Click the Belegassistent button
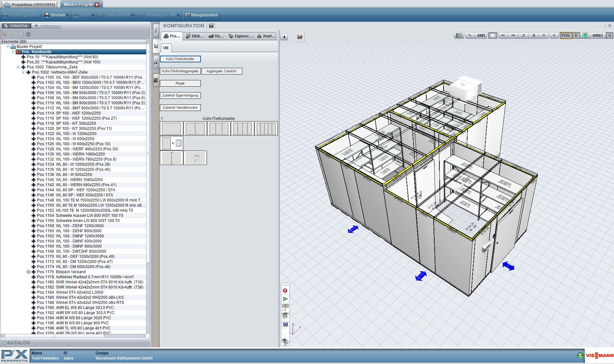The height and width of the screenshot is (364, 614). [202, 15]
